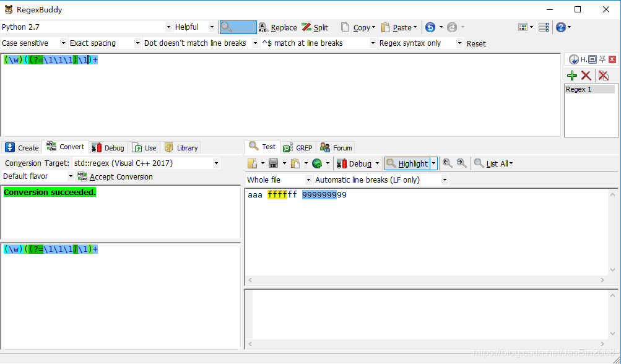
Task: Open the Test tab
Action: (262, 147)
